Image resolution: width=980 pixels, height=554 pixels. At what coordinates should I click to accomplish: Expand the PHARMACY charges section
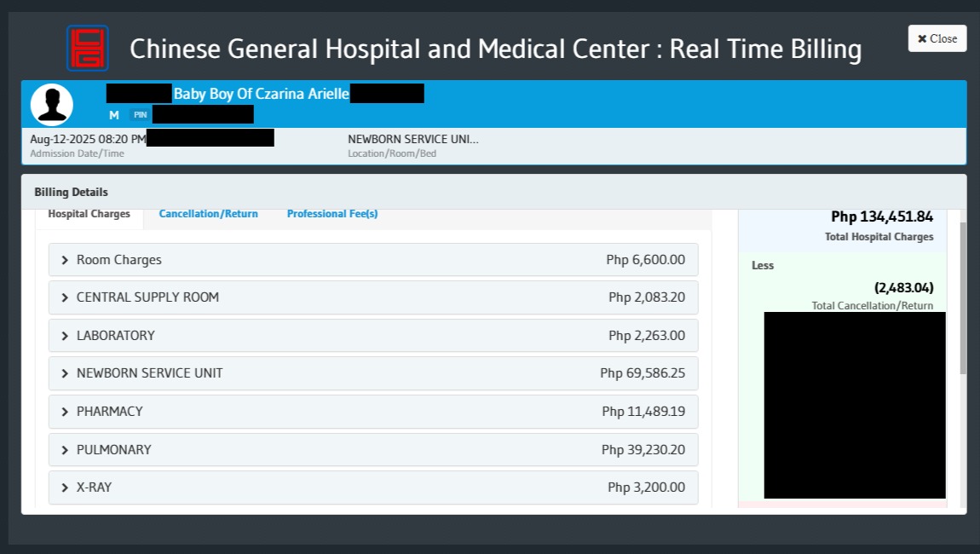(x=372, y=412)
